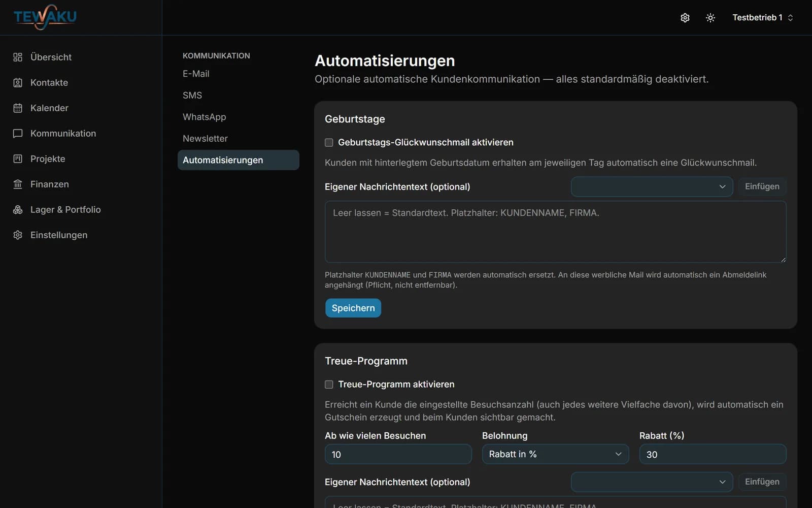Click the Kontakte contact icon
Image resolution: width=812 pixels, height=508 pixels.
click(18, 82)
